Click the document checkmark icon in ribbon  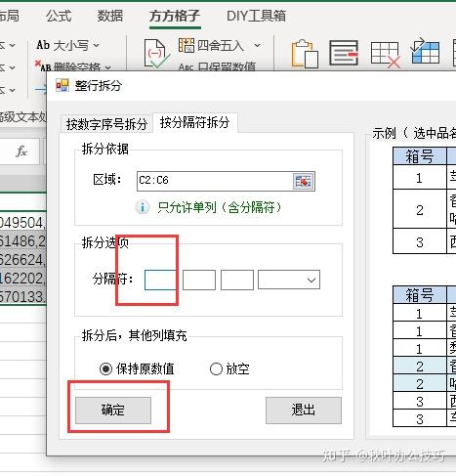coord(157,54)
